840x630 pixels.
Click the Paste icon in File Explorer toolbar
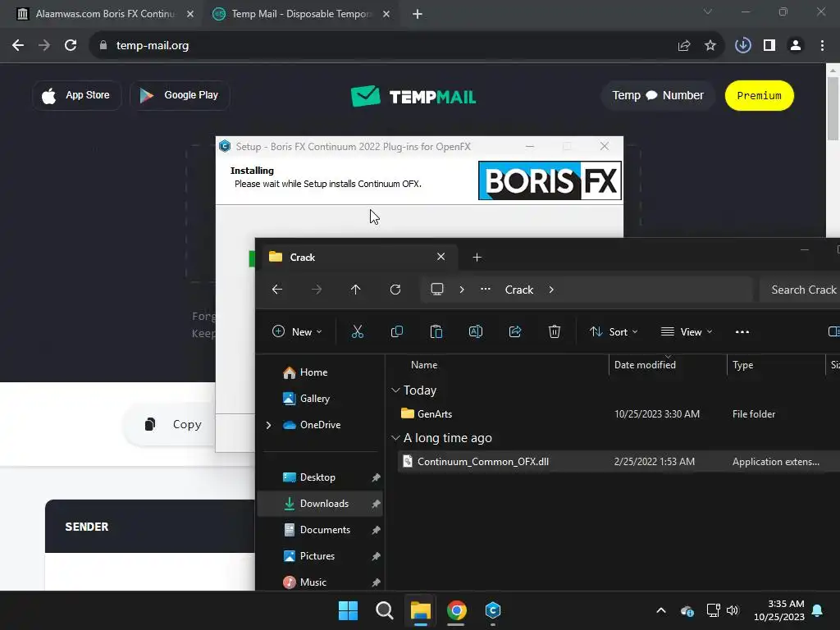pos(436,331)
